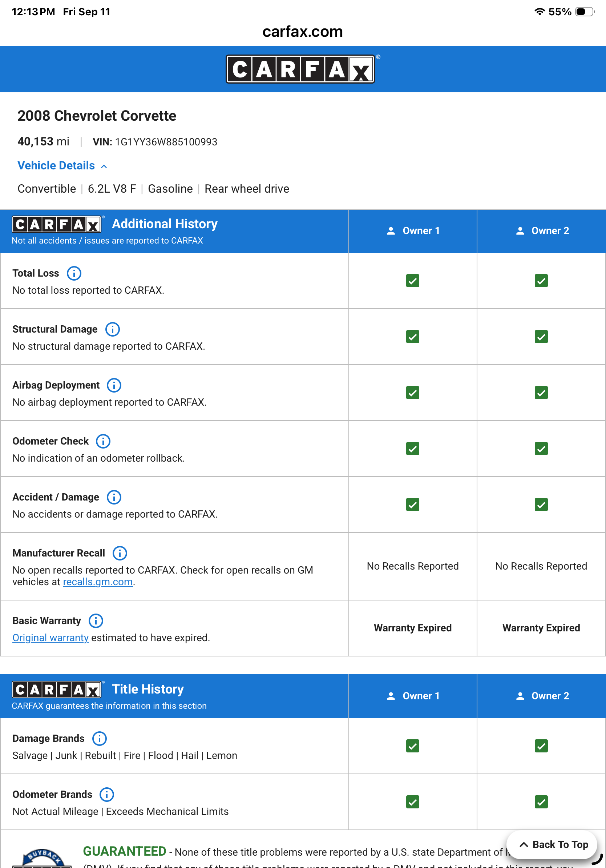606x868 pixels.
Task: Tap the battery indicator icon
Action: coord(585,12)
